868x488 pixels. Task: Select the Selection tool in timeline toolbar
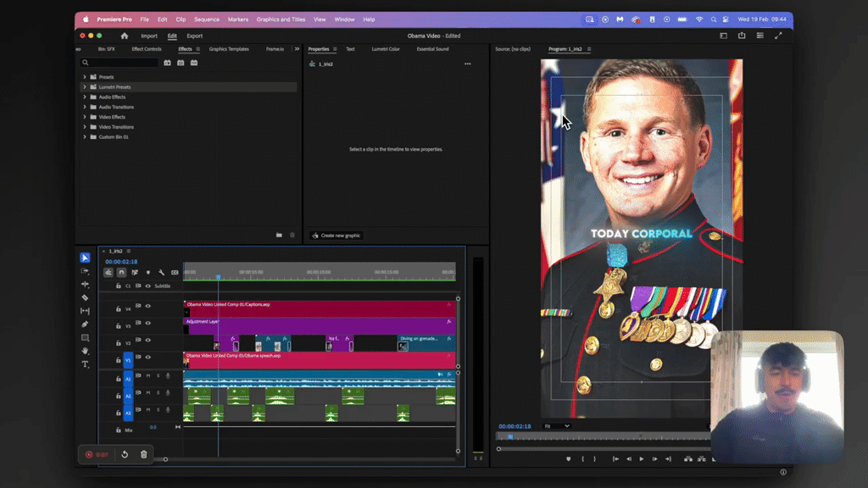coord(85,258)
